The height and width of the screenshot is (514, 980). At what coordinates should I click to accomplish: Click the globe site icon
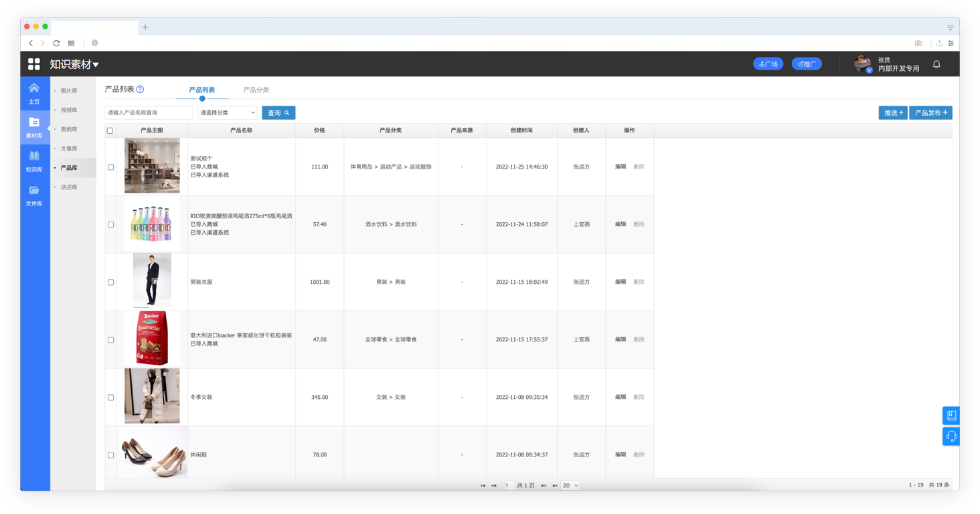[95, 43]
